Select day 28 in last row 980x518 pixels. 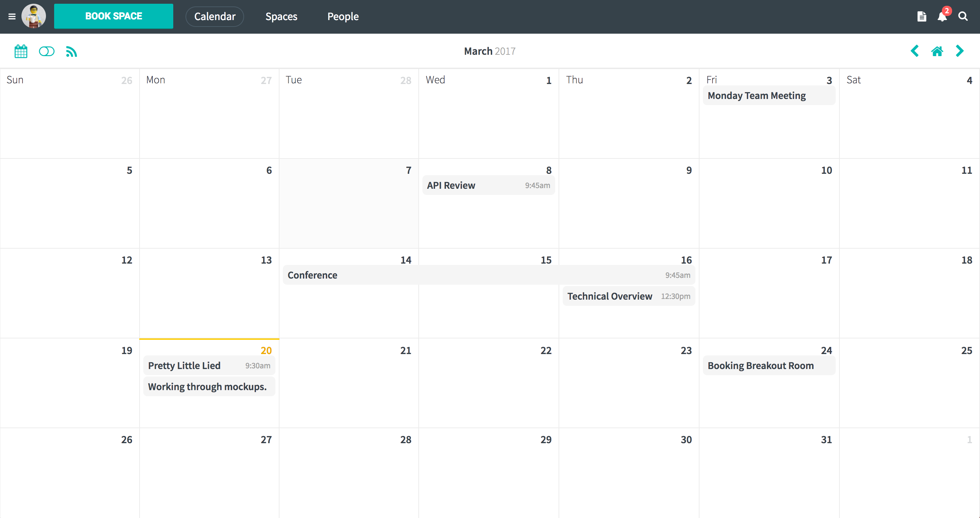(349, 473)
